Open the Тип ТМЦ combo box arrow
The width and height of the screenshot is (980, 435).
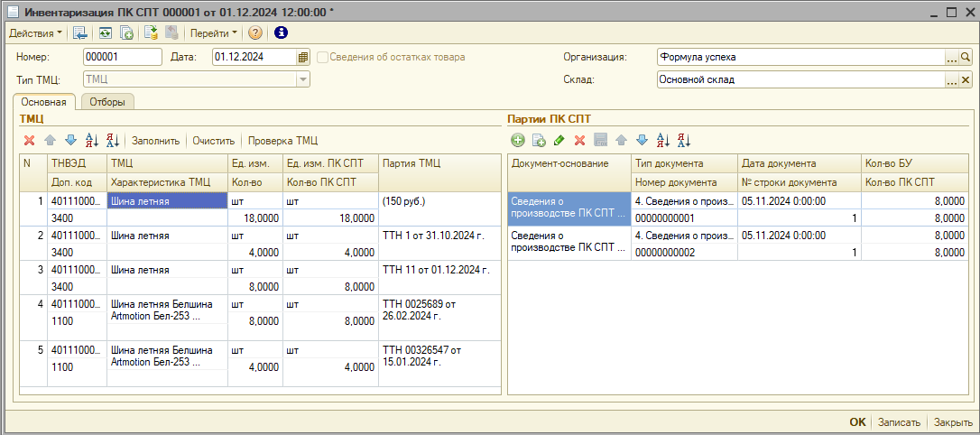tap(303, 79)
